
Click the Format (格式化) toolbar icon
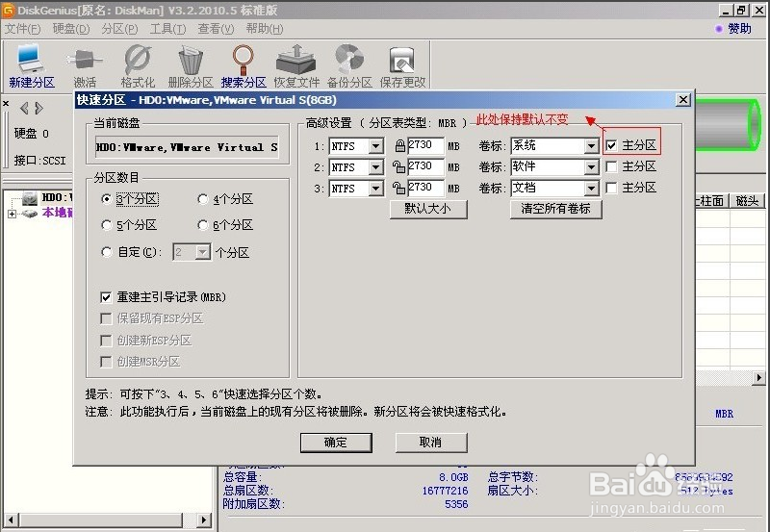coord(138,60)
